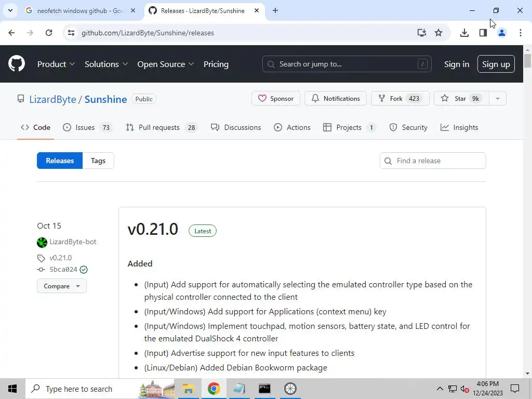532x399 pixels.
Task: Switch to the Code tab
Action: (x=35, y=127)
